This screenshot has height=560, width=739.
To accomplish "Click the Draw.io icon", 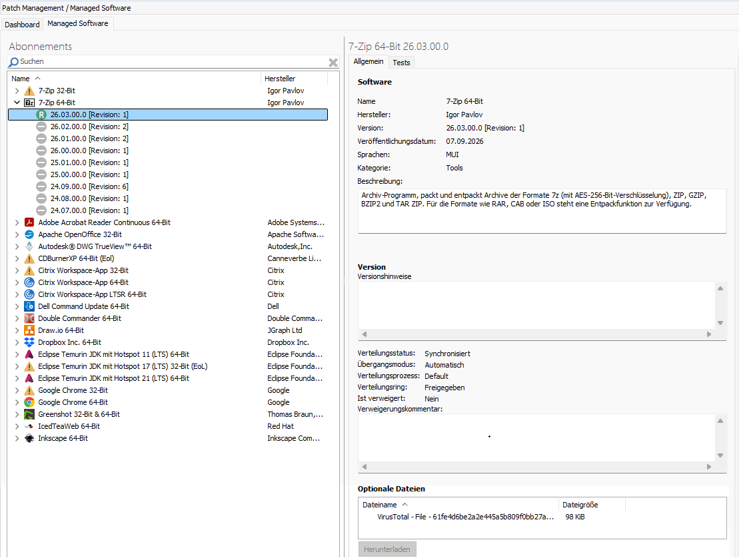I will (x=29, y=331).
